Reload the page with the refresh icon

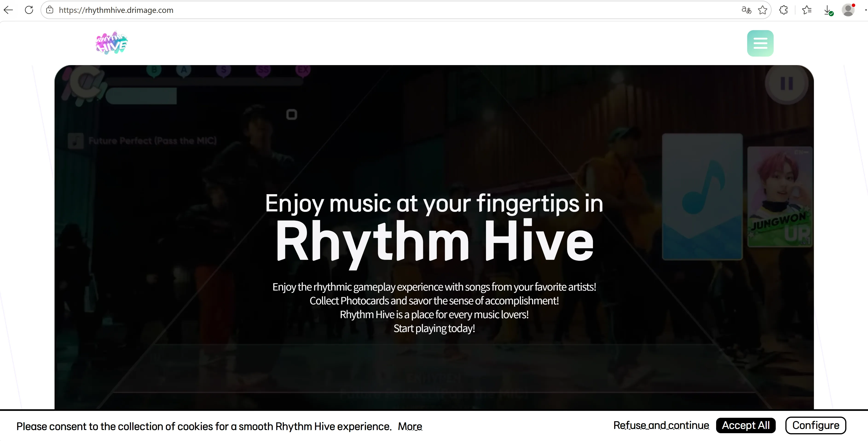(x=29, y=10)
